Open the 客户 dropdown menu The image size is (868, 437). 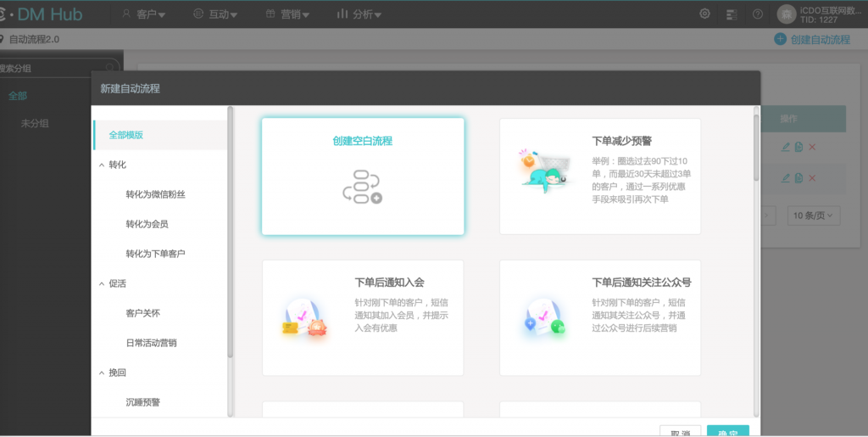point(143,14)
